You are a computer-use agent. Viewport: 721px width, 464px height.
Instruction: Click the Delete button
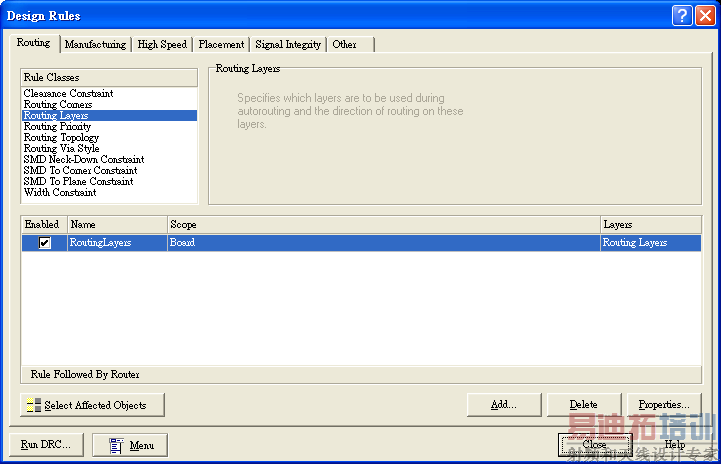(x=584, y=405)
